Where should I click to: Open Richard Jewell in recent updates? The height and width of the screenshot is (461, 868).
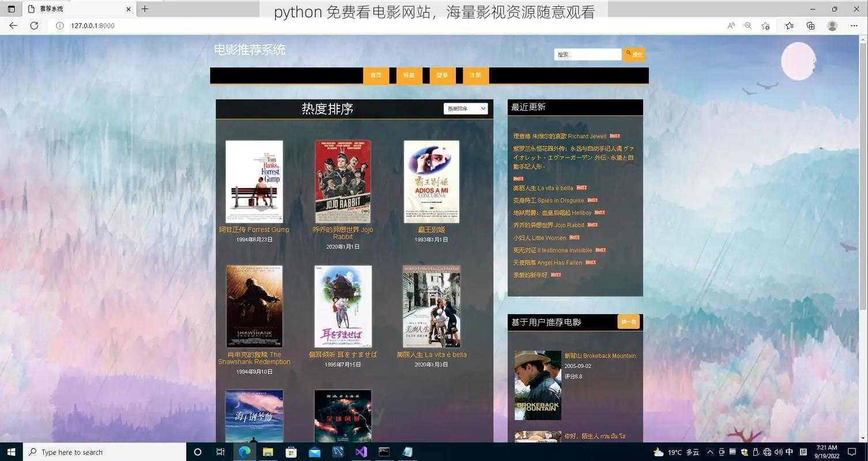(x=560, y=137)
